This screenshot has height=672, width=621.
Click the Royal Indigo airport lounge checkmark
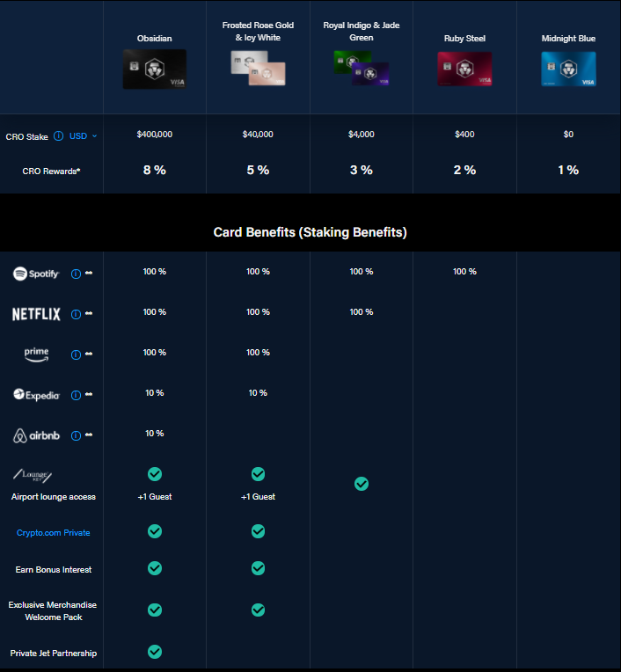pos(361,484)
